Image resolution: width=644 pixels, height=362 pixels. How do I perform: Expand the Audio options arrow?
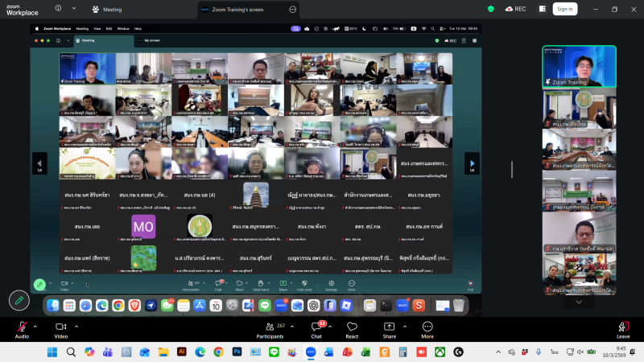(x=35, y=326)
